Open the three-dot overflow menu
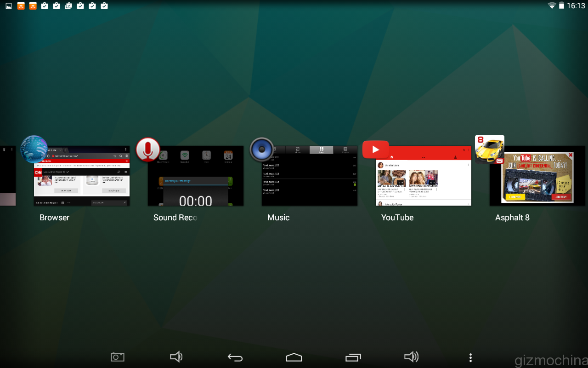This screenshot has height=368, width=588. pos(470,357)
